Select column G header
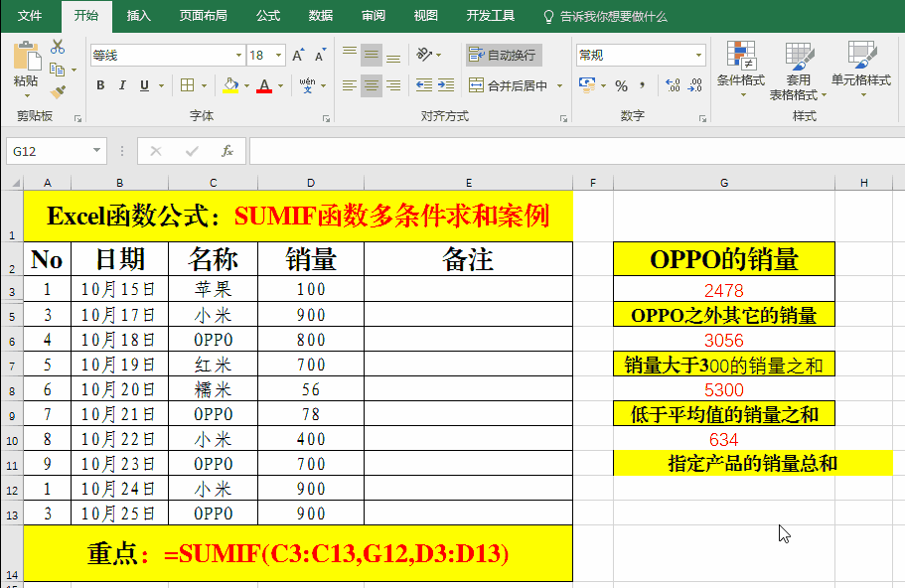The width and height of the screenshot is (905, 588). click(x=724, y=183)
